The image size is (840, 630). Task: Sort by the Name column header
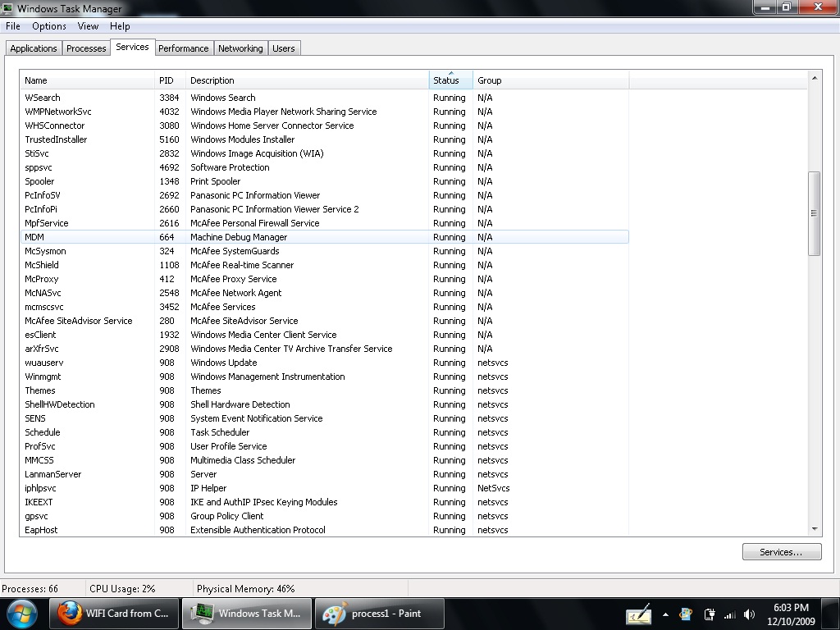(87, 80)
